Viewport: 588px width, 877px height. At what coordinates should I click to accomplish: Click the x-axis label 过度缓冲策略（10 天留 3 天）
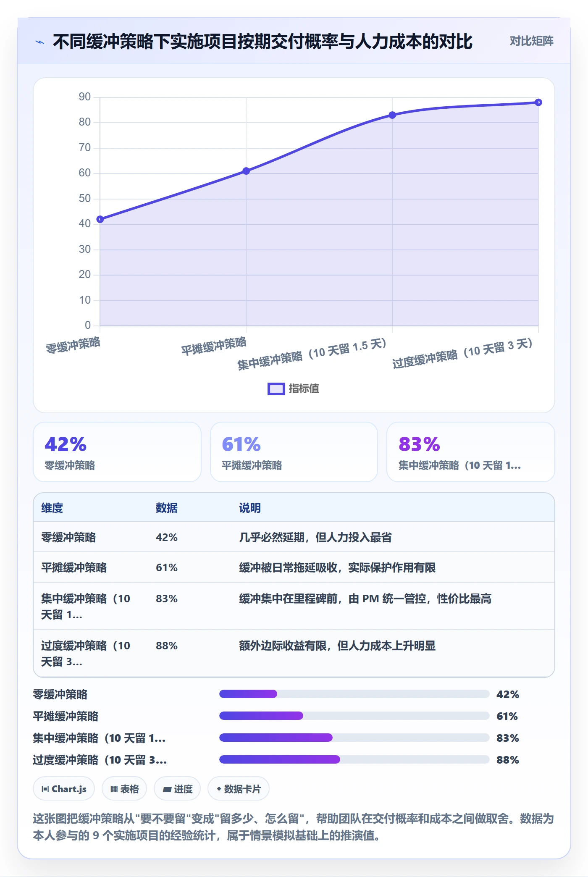coord(463,353)
